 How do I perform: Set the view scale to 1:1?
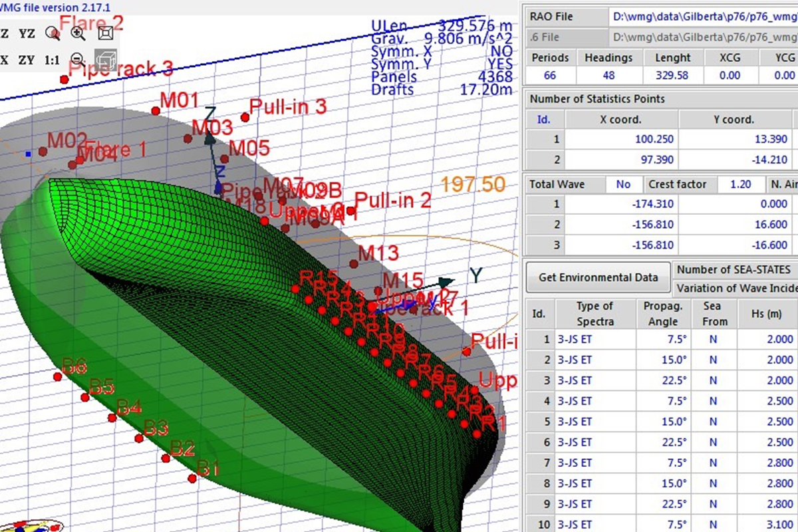52,60
